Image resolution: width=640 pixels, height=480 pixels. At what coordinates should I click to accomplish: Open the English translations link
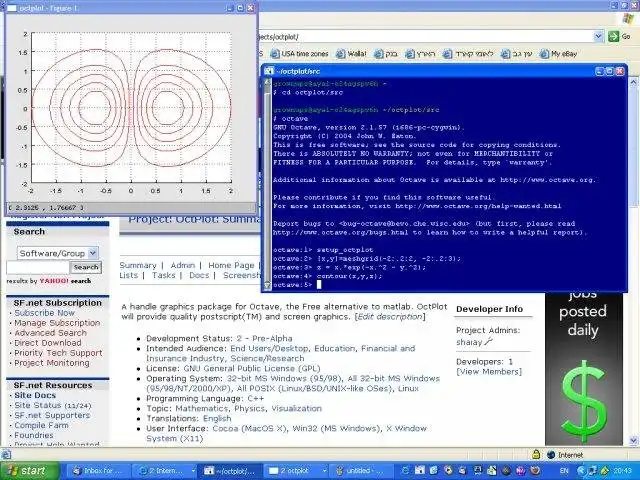217,418
